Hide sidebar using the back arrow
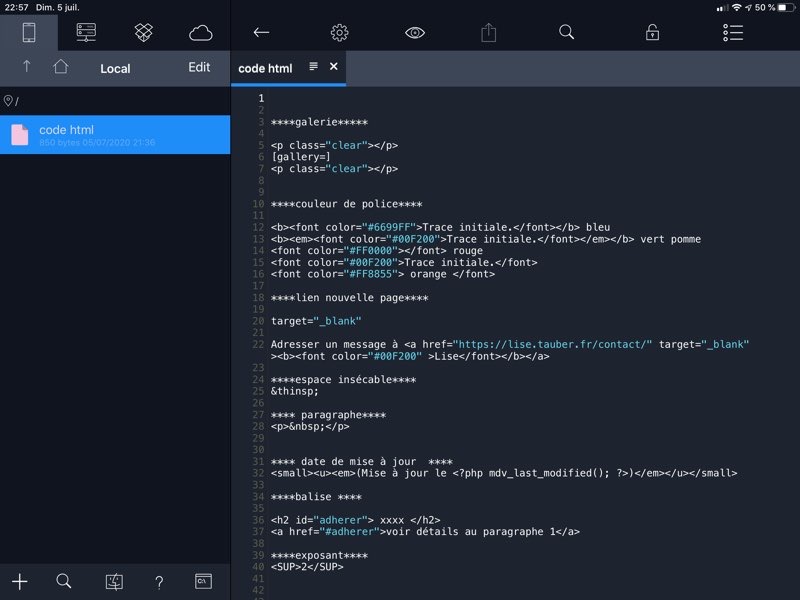The height and width of the screenshot is (600, 800). 261,32
